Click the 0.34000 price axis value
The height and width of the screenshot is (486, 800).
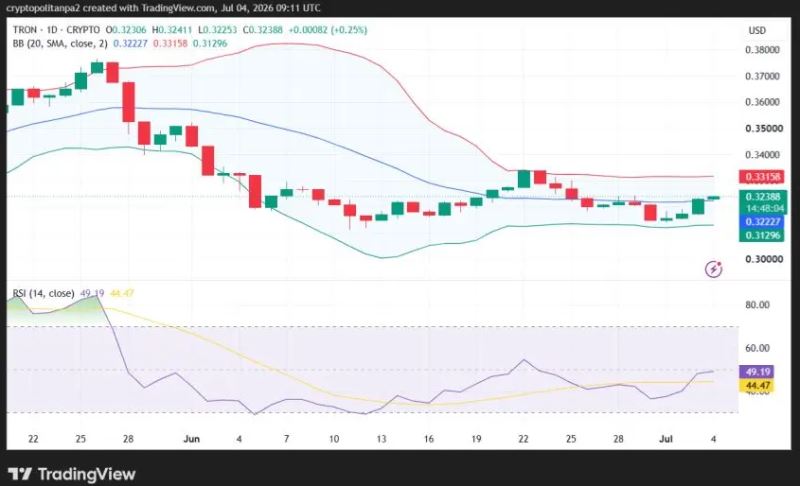click(762, 155)
